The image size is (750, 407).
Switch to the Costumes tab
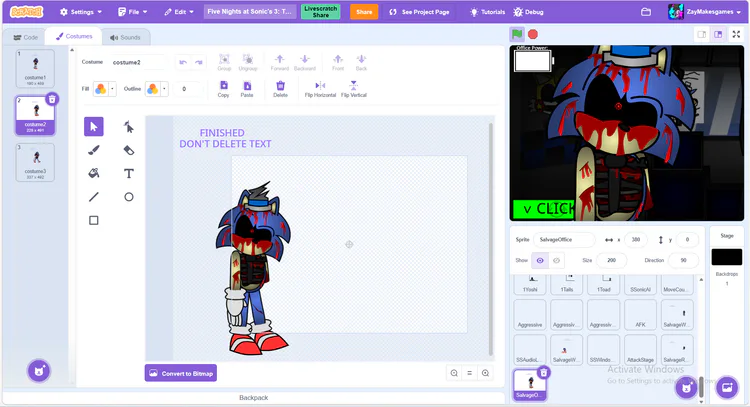point(74,36)
